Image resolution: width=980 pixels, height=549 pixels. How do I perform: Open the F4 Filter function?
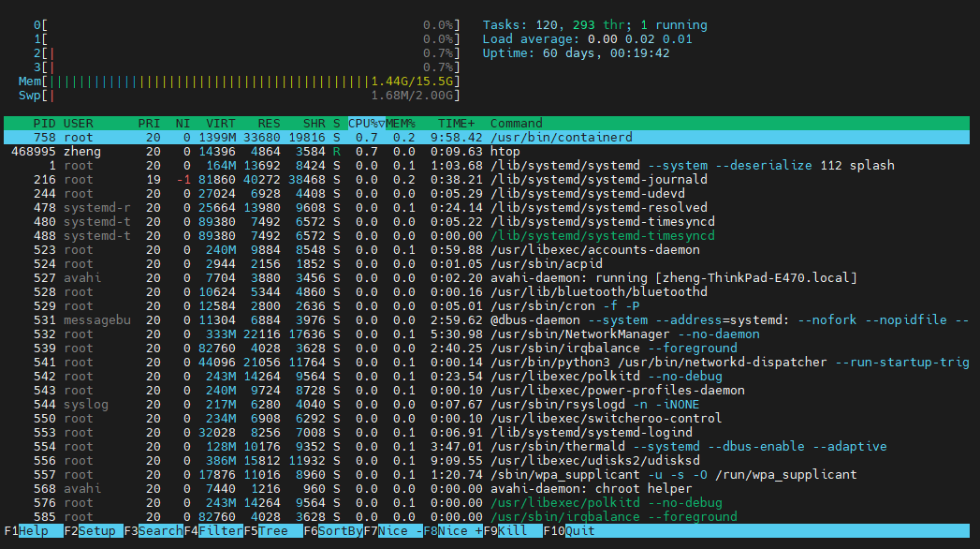click(213, 531)
